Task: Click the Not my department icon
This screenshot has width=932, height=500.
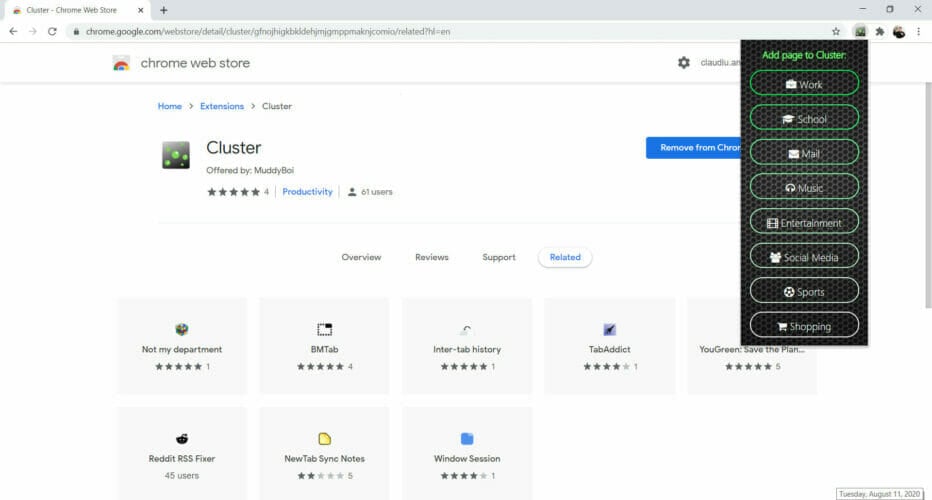Action: [x=182, y=329]
